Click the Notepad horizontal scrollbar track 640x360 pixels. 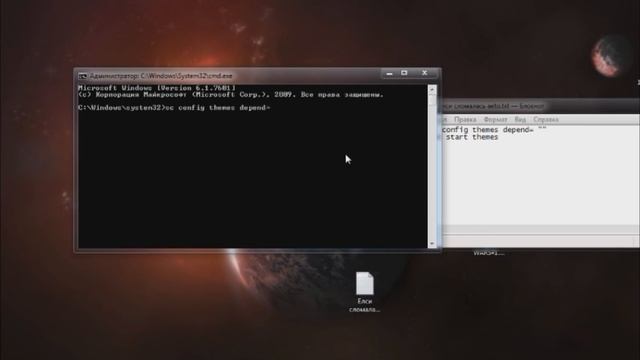tap(540, 230)
